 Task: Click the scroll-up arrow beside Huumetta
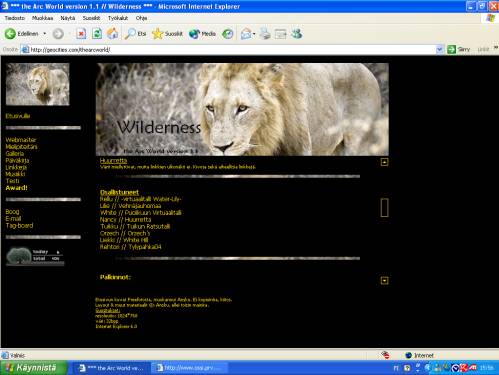(384, 162)
